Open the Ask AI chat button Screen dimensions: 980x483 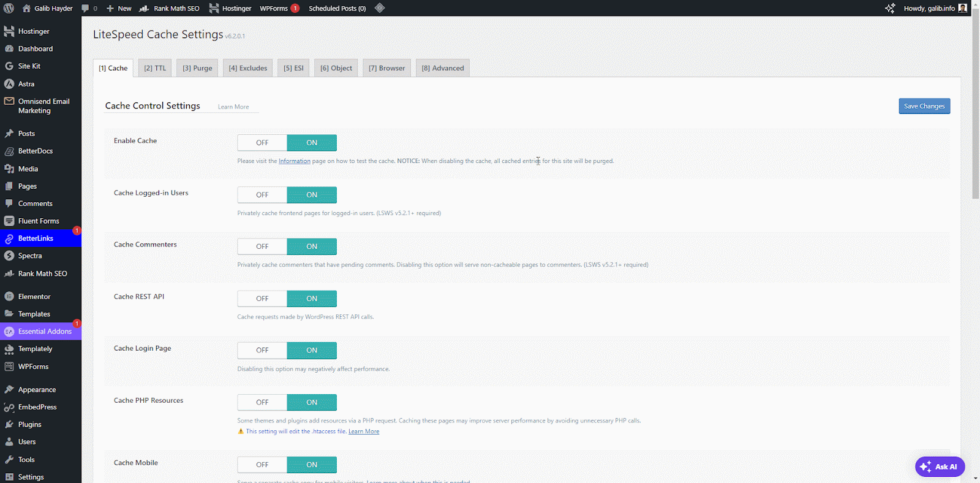940,466
